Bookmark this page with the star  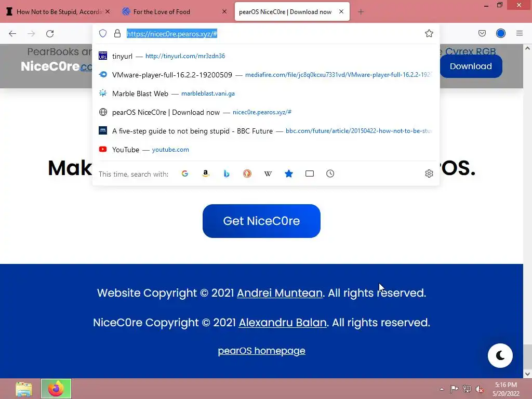(x=429, y=33)
